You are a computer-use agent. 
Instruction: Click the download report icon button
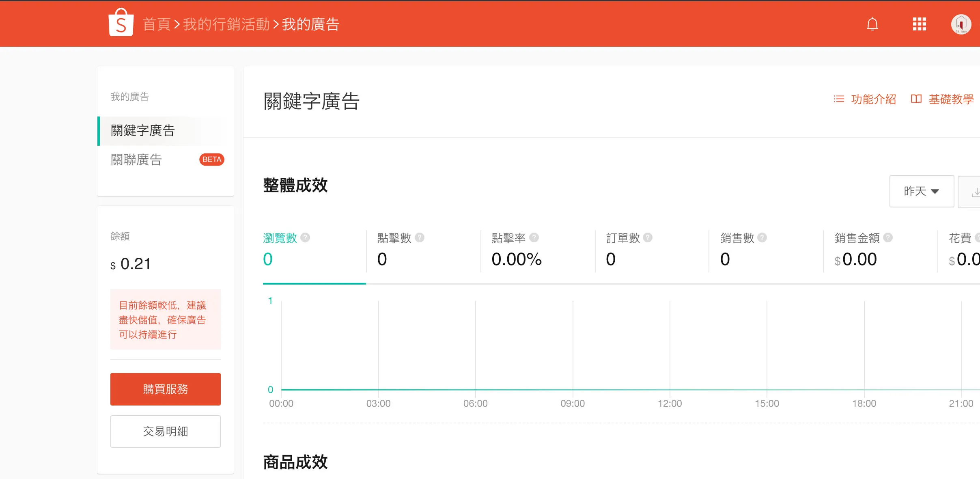point(970,192)
